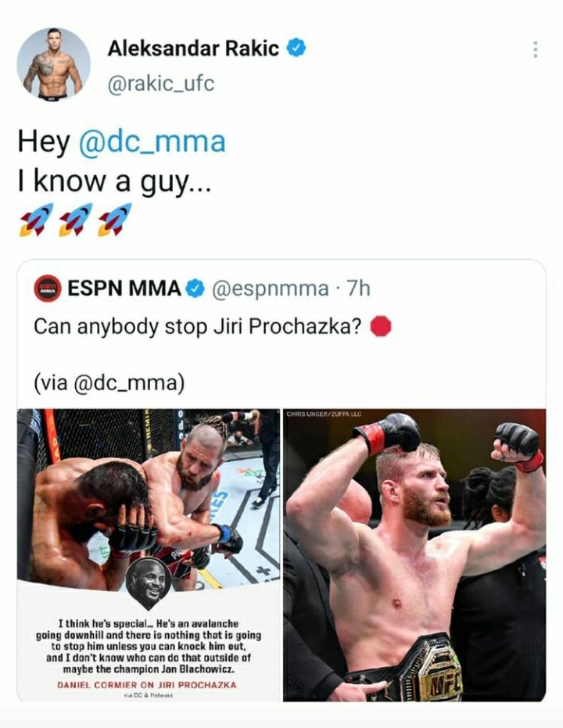Image resolution: width=563 pixels, height=728 pixels.
Task: Click the red stop sign emoji
Action: [x=381, y=326]
